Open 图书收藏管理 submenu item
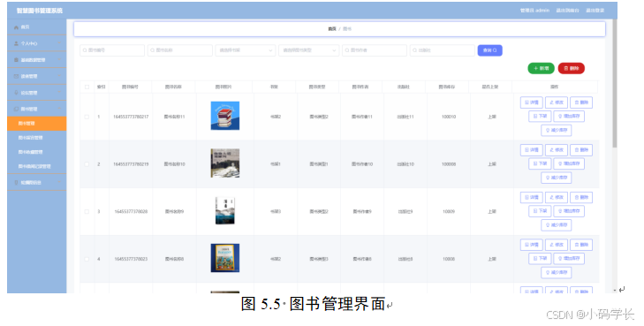 [36, 152]
